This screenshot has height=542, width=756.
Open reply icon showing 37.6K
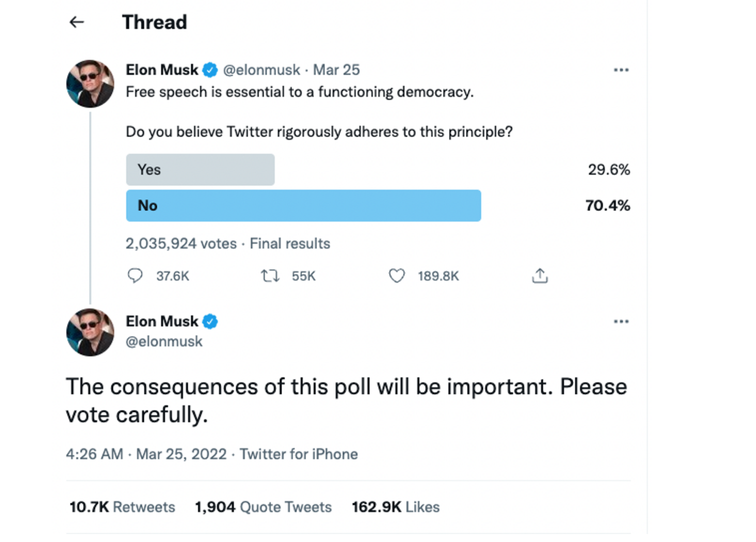(x=135, y=275)
